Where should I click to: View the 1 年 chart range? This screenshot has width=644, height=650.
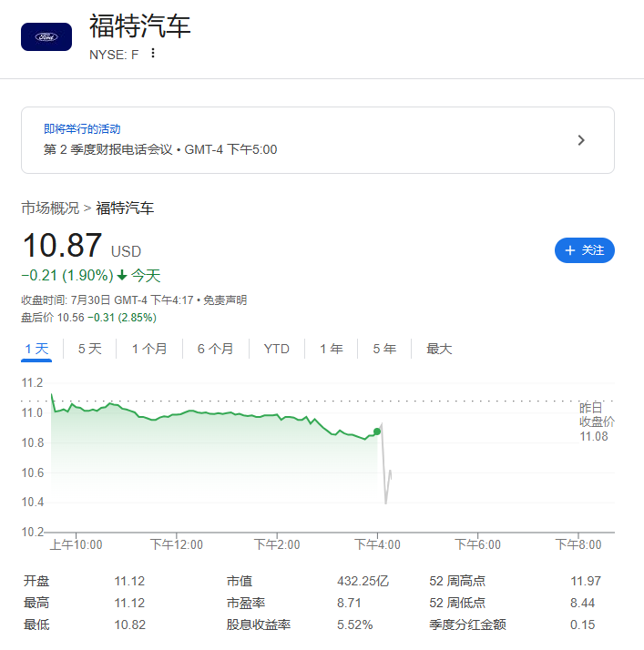pyautogui.click(x=331, y=349)
